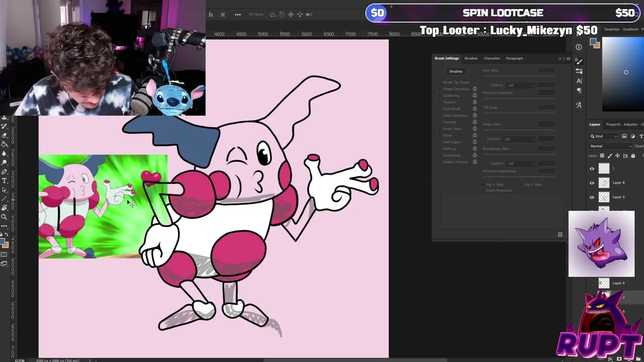Create new brush icon in Brush Settings
Screen dimensions: 644x362
pyautogui.click(x=560, y=234)
